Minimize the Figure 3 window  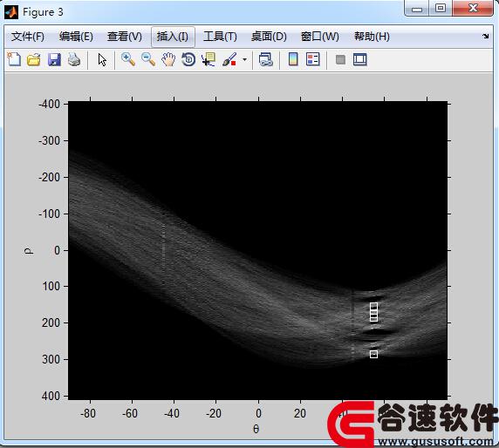[x=417, y=8]
